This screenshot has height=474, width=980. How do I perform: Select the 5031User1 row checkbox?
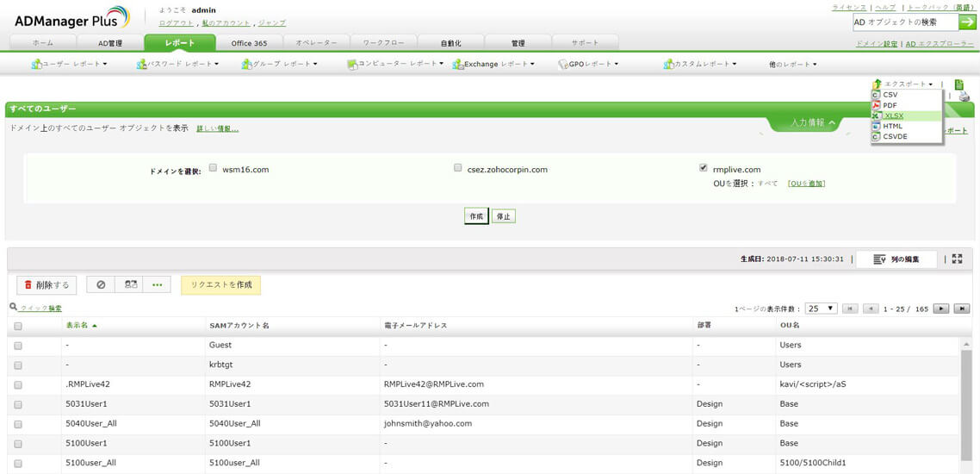coord(17,404)
